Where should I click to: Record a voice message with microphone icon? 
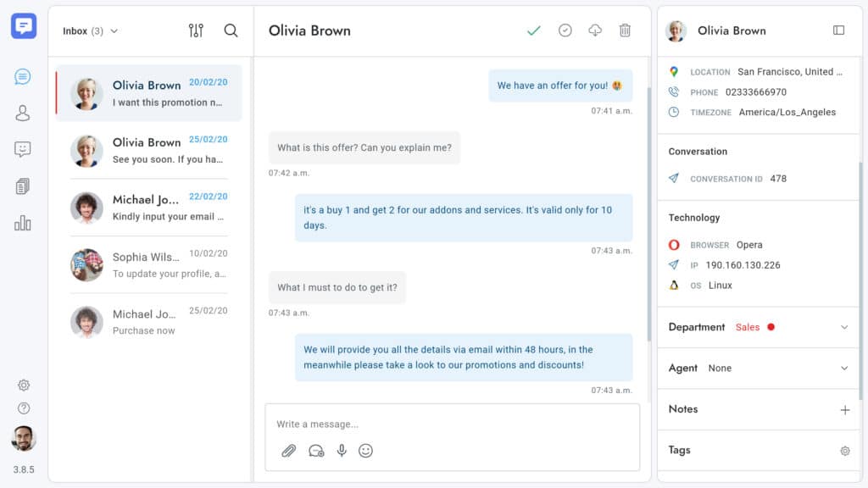click(x=342, y=451)
